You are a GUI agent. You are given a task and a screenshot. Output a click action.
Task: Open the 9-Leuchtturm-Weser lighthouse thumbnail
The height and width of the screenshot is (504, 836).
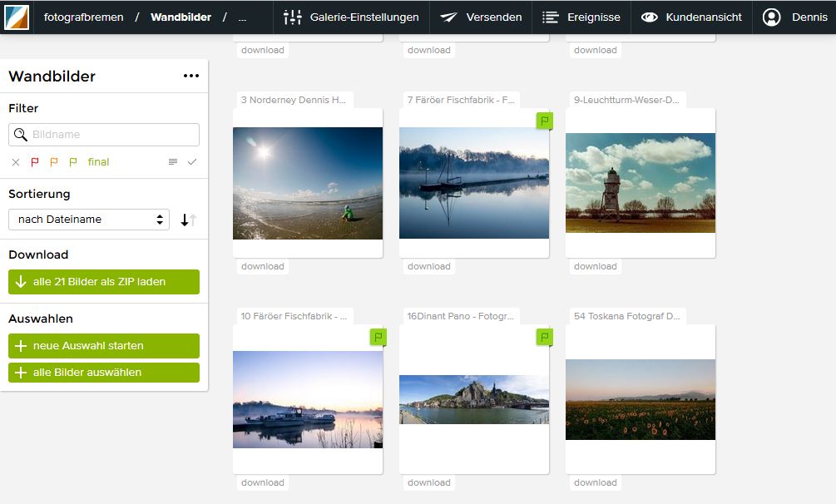(x=641, y=183)
